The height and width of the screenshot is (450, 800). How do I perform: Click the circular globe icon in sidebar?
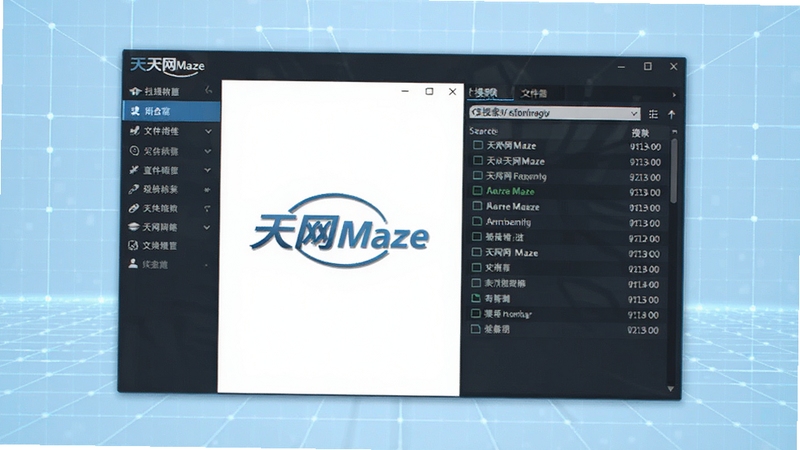[x=133, y=245]
